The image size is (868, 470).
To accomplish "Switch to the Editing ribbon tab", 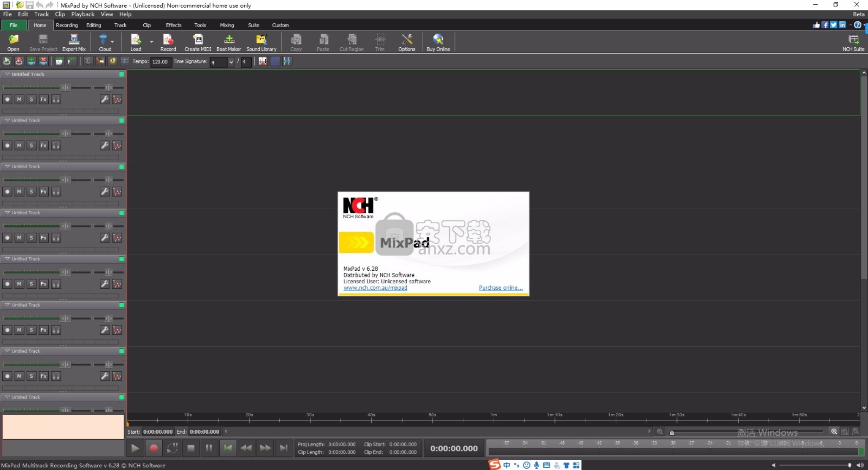I will (94, 25).
